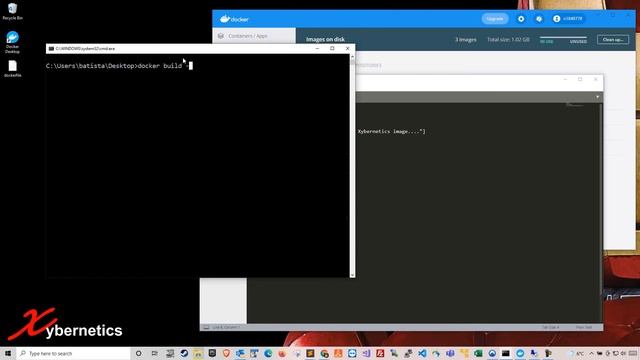Click 'Xybernetics image' text in editor
The height and width of the screenshot is (360, 640).
pyautogui.click(x=390, y=131)
